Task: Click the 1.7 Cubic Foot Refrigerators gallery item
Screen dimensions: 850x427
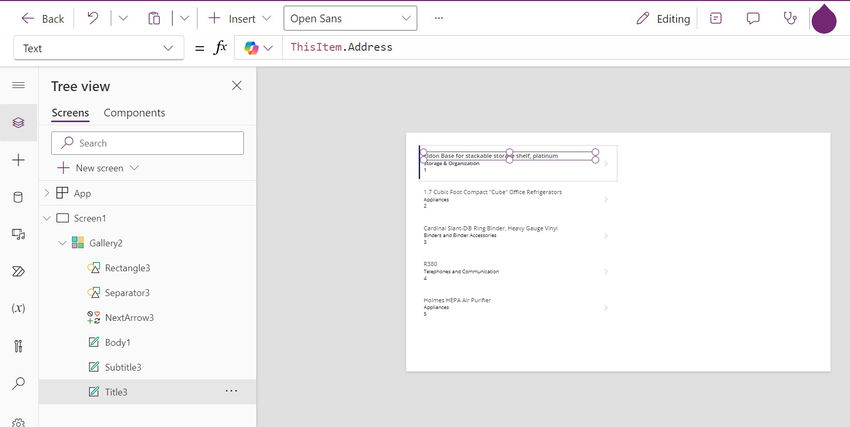Action: [493, 192]
